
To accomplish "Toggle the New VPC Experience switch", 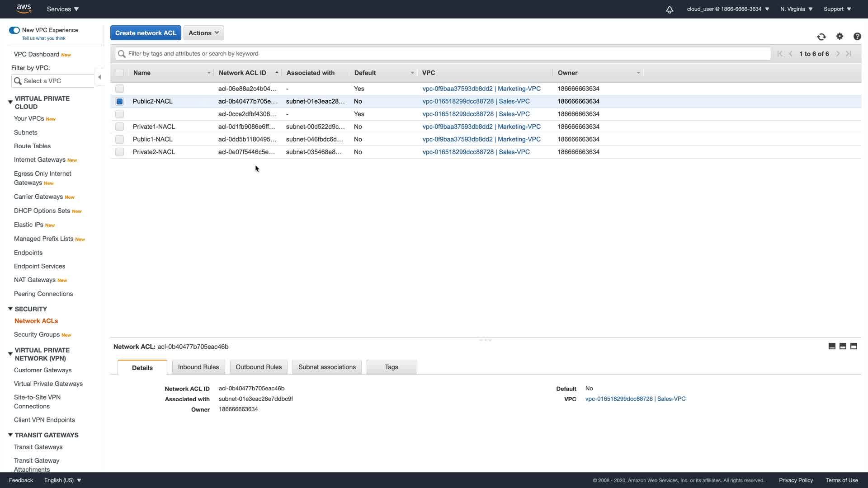I will click(14, 30).
